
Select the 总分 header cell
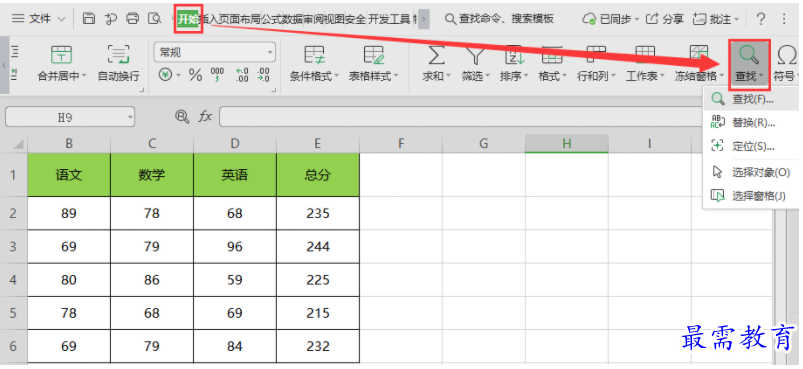coord(318,175)
